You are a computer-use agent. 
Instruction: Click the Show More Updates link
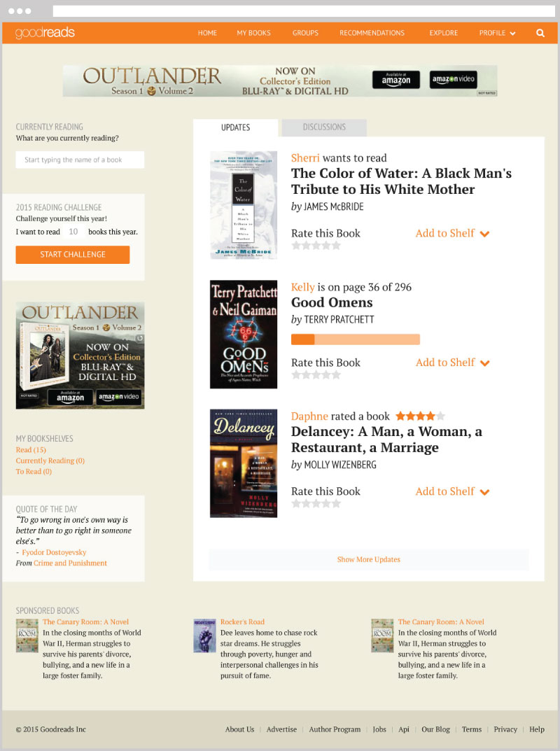click(x=369, y=559)
